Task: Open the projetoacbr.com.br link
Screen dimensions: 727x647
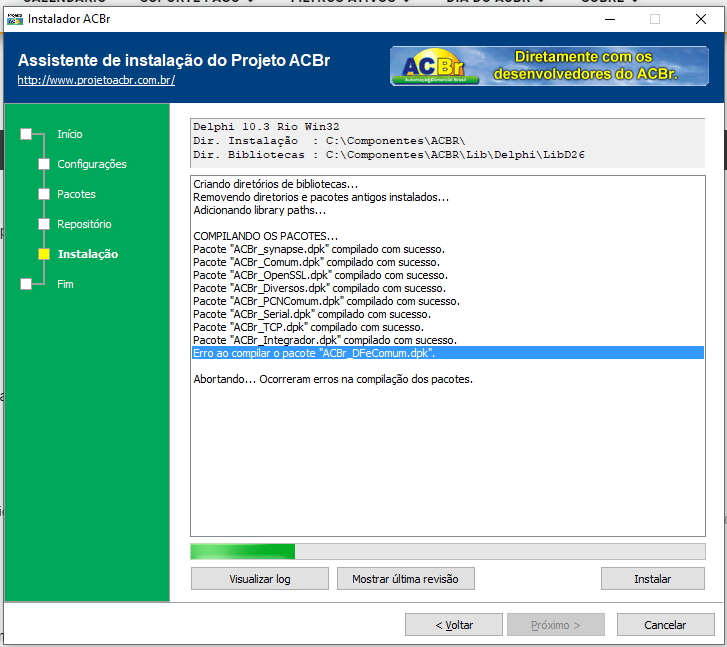Action: pyautogui.click(x=96, y=80)
